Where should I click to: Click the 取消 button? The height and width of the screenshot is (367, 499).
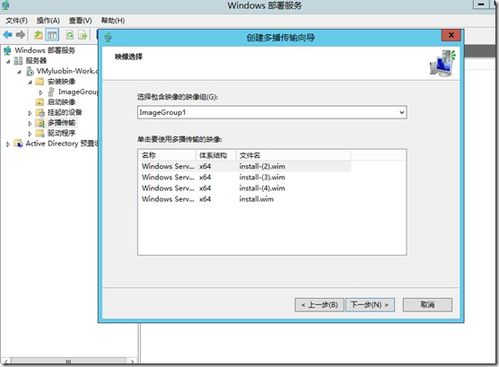click(x=427, y=305)
